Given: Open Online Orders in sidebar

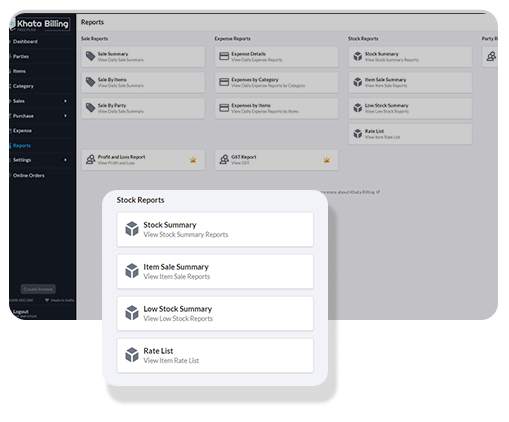Looking at the screenshot, I should click(x=28, y=175).
